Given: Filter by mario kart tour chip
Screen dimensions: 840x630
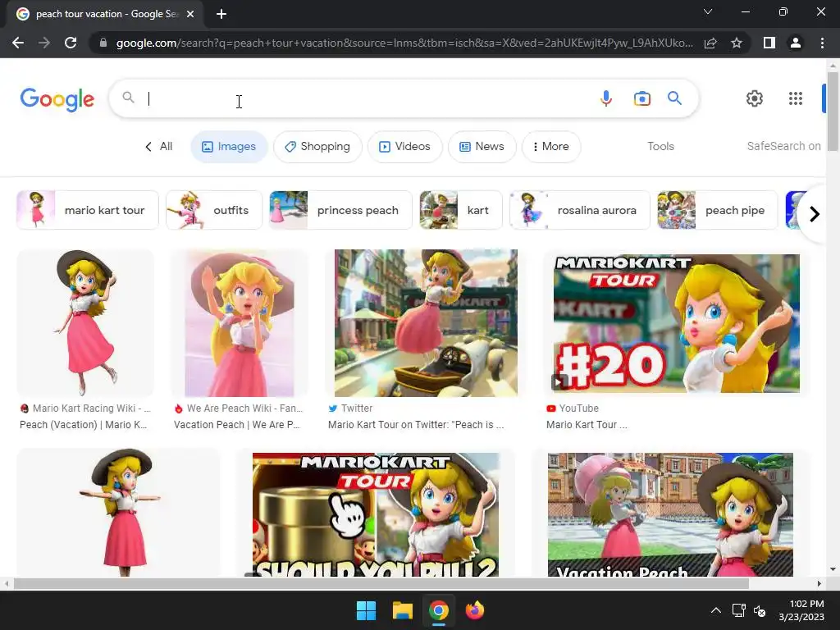Looking at the screenshot, I should pos(88,210).
